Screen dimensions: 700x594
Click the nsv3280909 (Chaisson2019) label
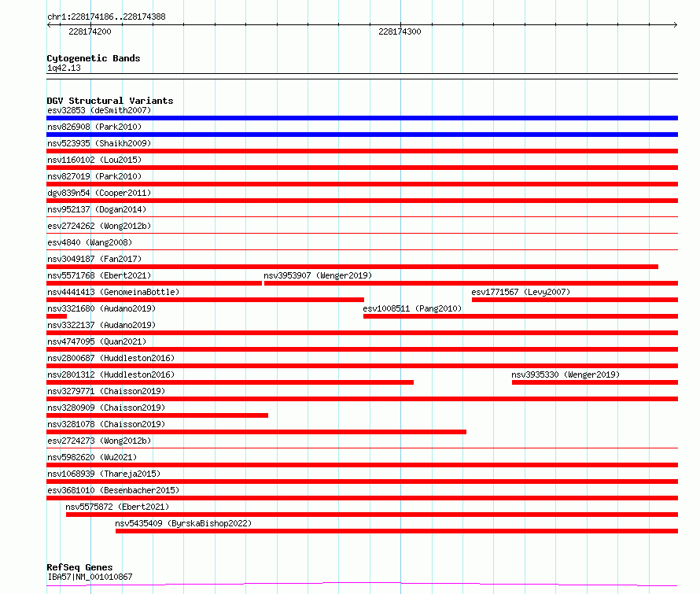pos(106,408)
